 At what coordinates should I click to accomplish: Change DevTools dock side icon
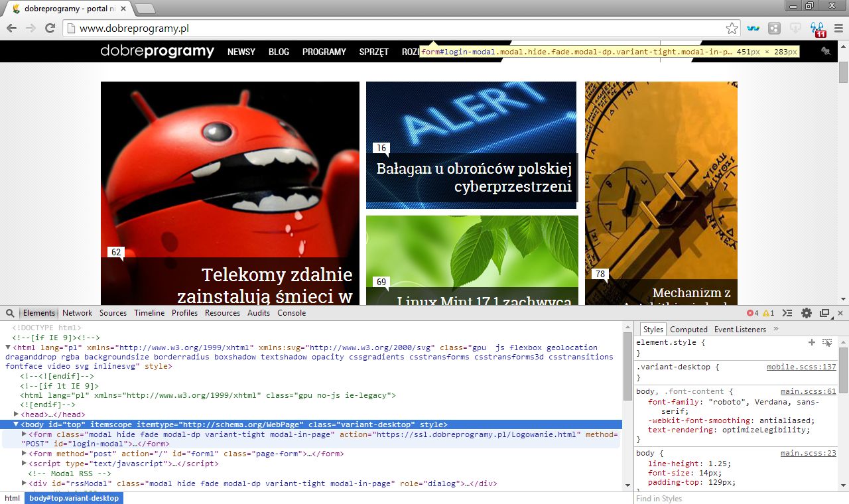point(824,313)
